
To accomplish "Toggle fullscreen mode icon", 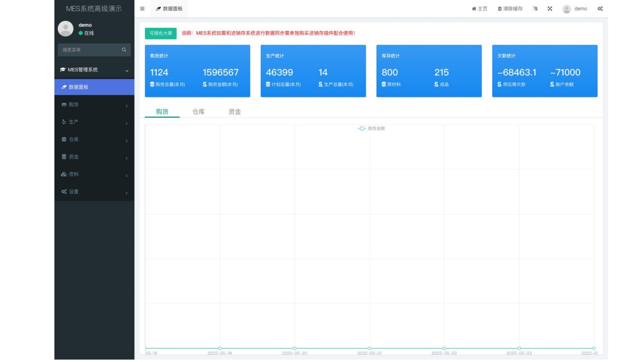I will [x=550, y=8].
